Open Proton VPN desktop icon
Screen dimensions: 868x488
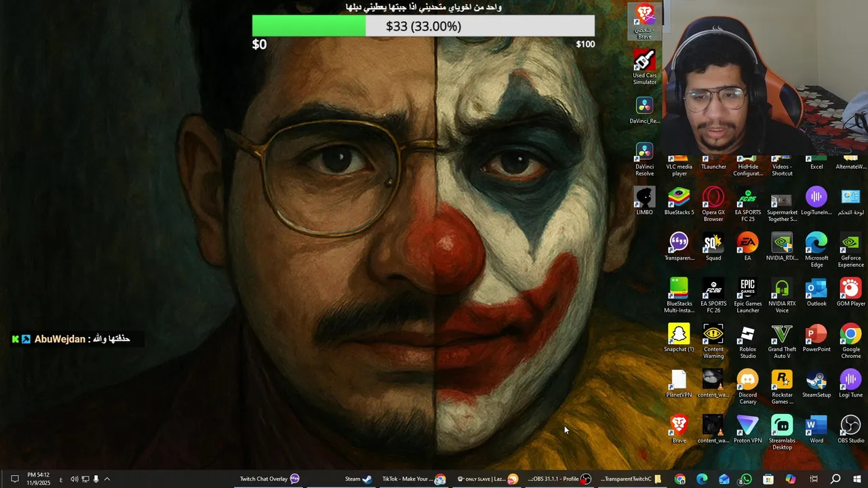747,429
